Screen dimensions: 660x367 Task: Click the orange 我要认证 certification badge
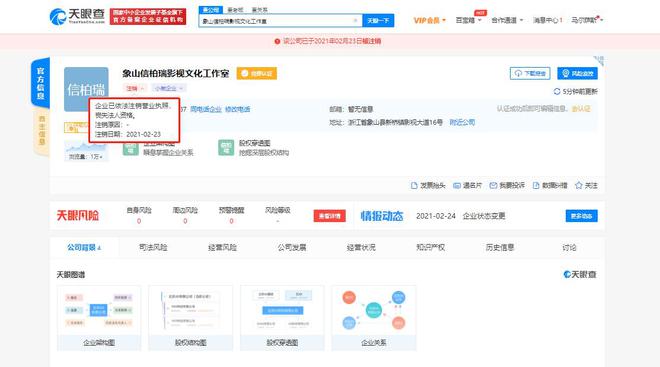256,74
